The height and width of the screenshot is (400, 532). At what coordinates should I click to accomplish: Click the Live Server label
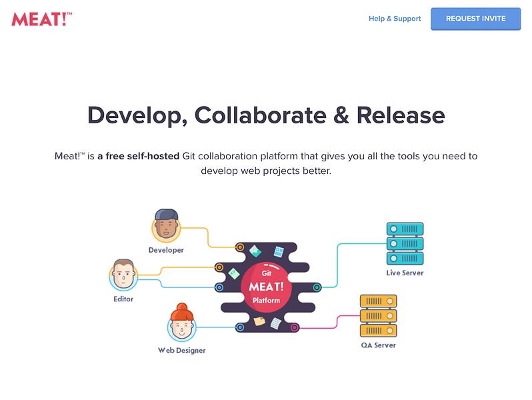(x=405, y=273)
